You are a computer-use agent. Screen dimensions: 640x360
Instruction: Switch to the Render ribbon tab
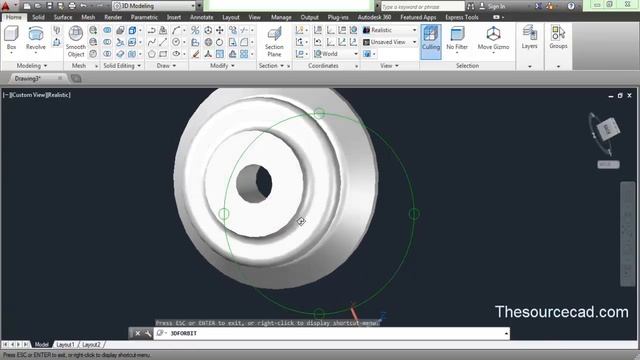click(113, 17)
